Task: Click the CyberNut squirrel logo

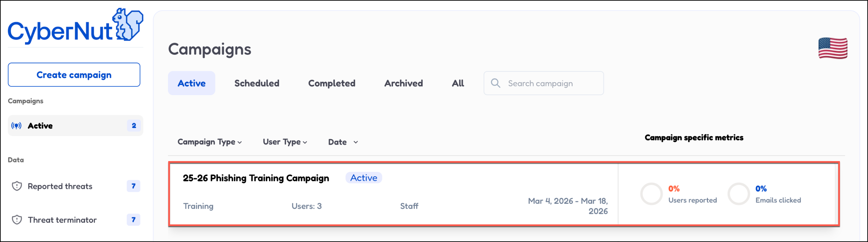Action: point(127,25)
